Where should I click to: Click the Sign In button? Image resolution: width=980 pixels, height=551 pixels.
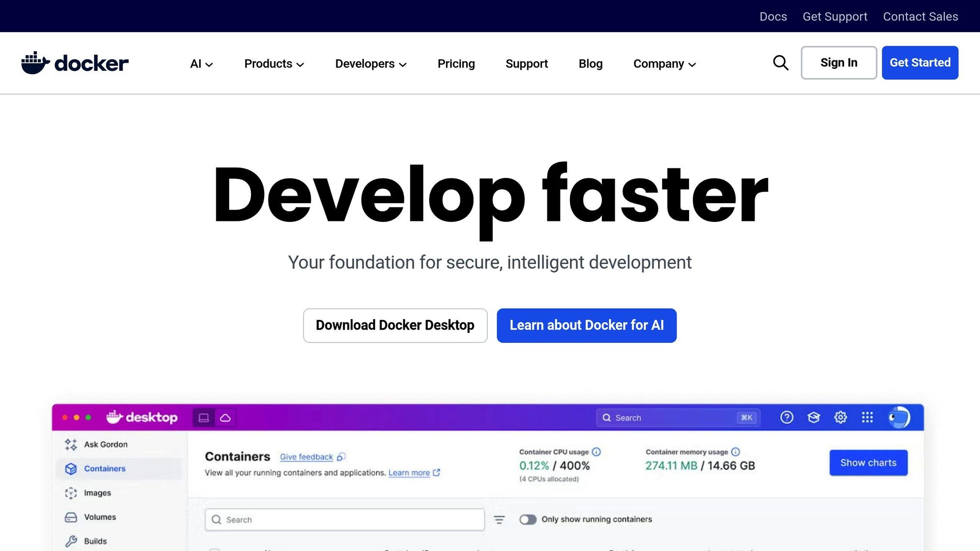839,63
